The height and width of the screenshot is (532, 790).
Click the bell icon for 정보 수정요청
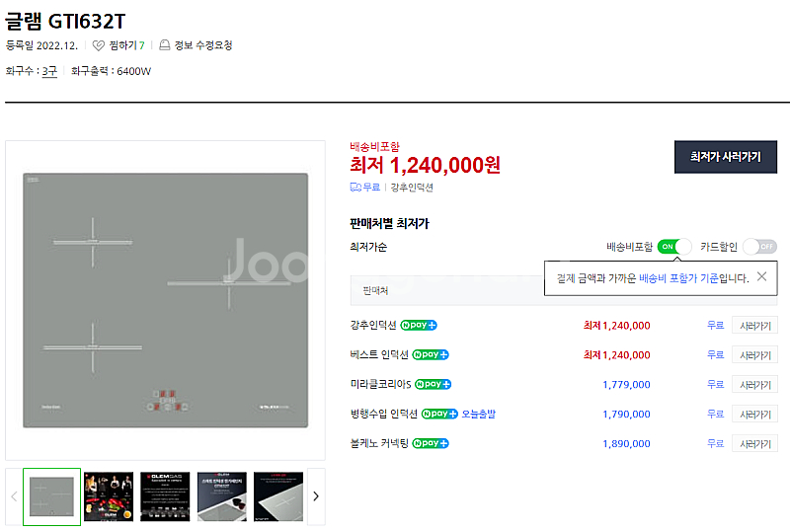165,45
